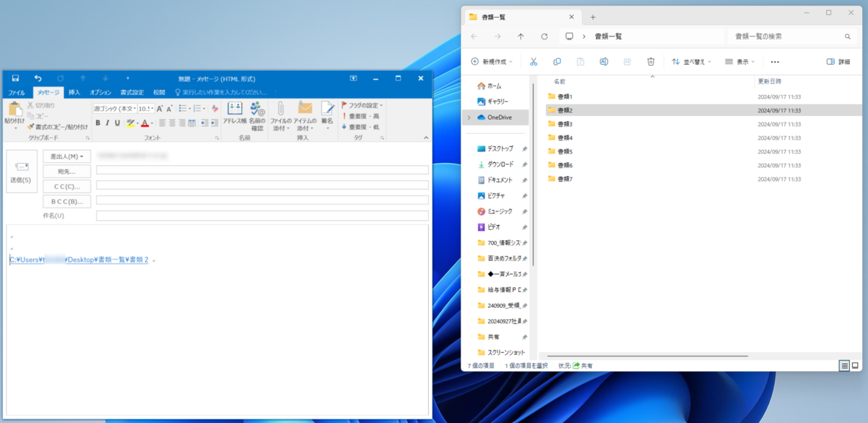
Task: Toggle bold formatting in the message ribbon
Action: 98,123
